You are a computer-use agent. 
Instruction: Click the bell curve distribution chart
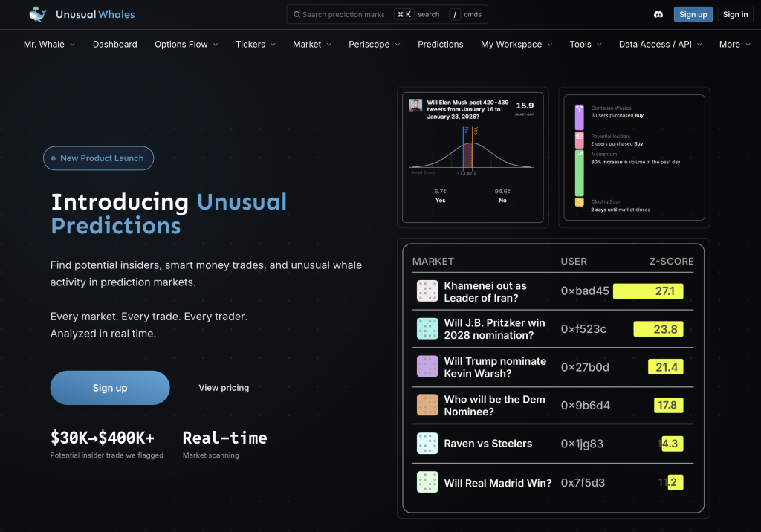click(x=471, y=152)
